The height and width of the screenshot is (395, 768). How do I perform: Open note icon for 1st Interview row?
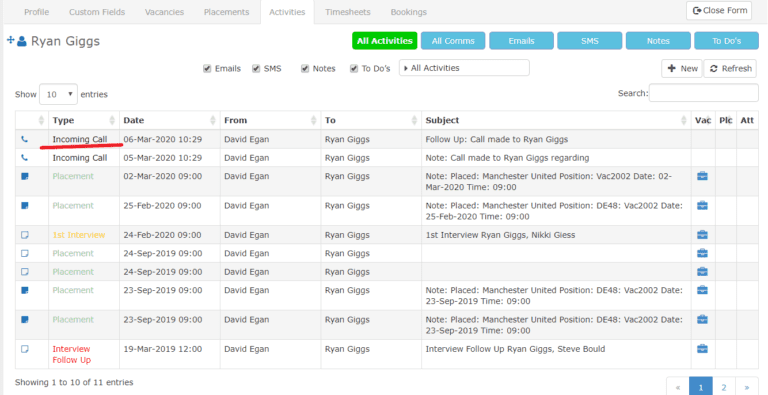coord(25,235)
